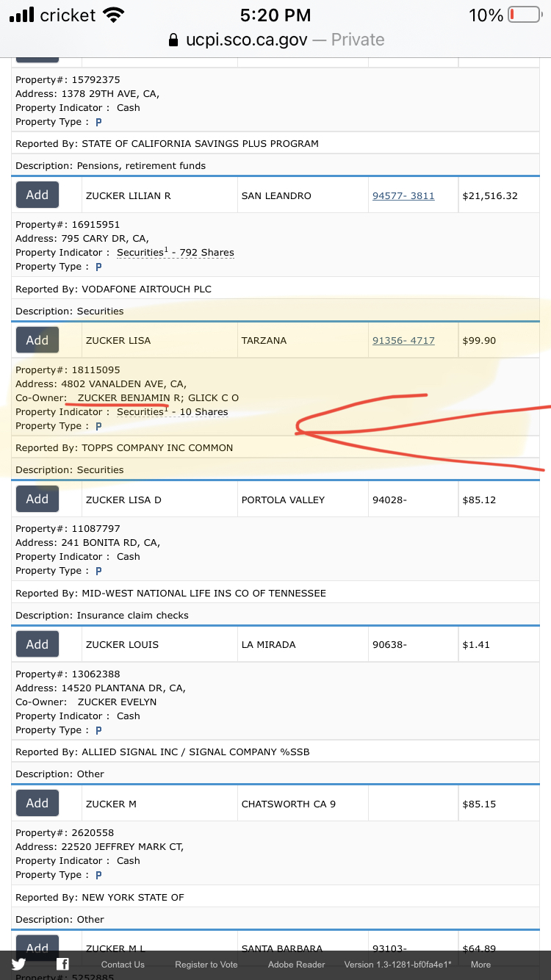
Task: Select the city LA MIRADA
Action: [x=269, y=645]
